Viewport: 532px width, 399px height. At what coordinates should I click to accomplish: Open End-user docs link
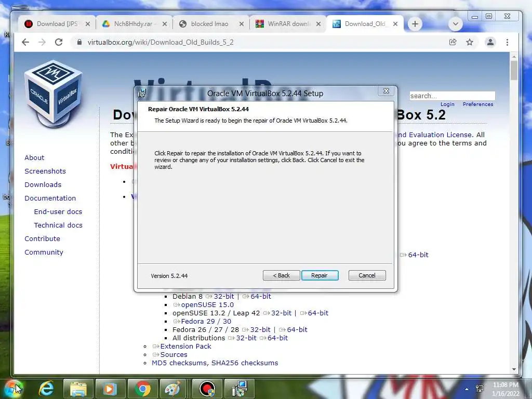pyautogui.click(x=58, y=212)
